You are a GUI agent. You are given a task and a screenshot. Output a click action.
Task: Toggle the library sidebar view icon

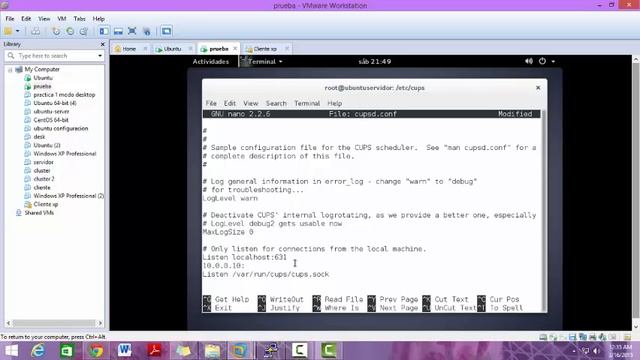(104, 31)
